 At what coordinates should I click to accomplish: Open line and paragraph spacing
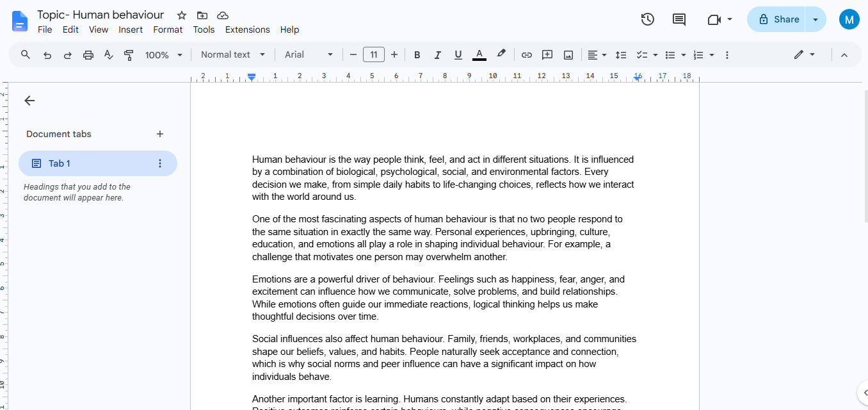point(621,55)
